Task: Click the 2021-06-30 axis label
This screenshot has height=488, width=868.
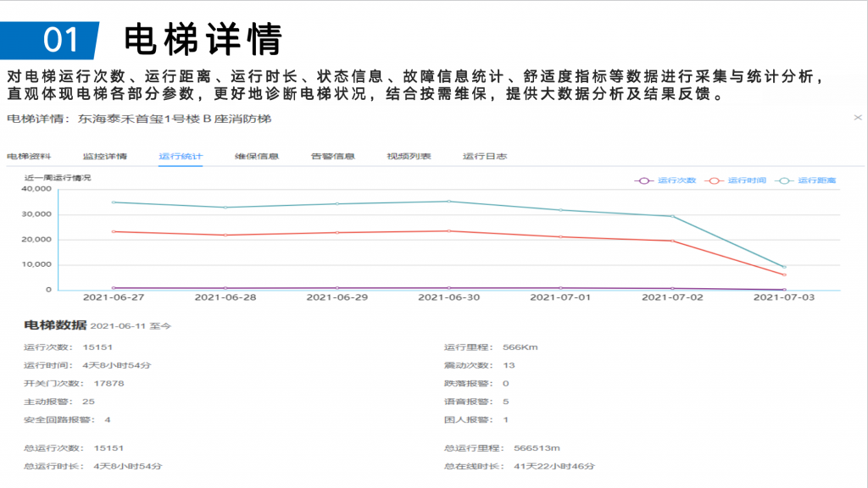Action: pos(449,297)
